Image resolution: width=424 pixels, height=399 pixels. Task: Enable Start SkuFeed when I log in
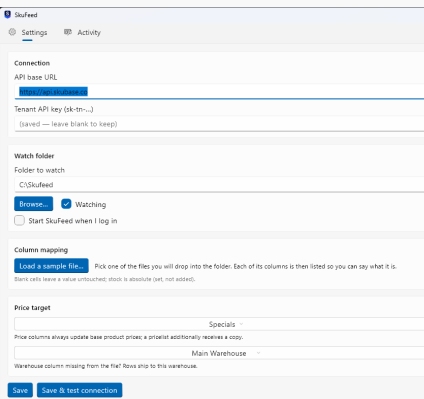(19, 220)
